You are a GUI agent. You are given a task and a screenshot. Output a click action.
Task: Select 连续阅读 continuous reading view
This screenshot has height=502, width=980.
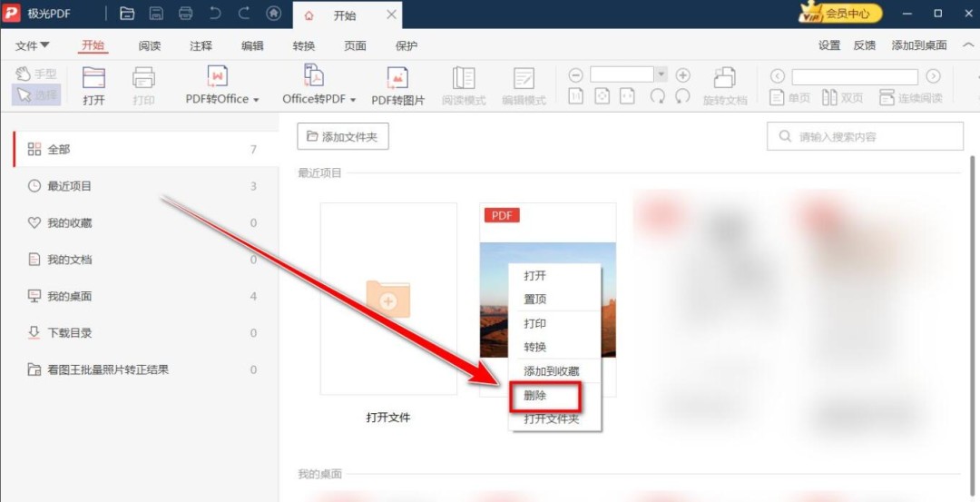click(911, 97)
